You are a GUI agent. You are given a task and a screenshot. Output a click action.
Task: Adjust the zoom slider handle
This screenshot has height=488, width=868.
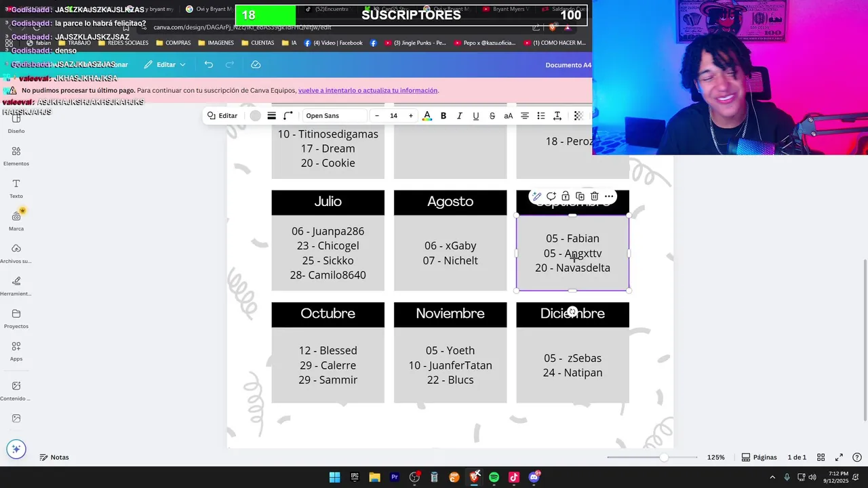point(664,457)
